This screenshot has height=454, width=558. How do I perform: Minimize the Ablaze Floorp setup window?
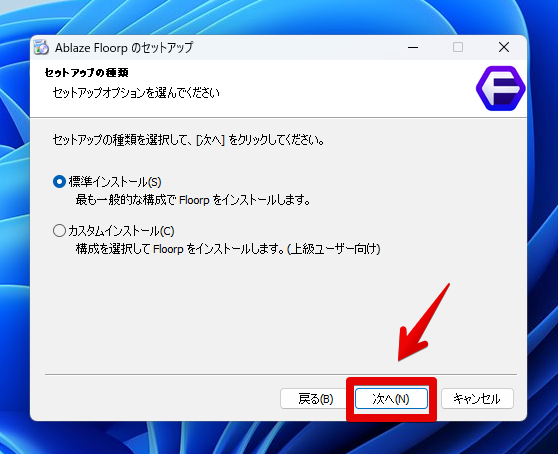click(413, 47)
